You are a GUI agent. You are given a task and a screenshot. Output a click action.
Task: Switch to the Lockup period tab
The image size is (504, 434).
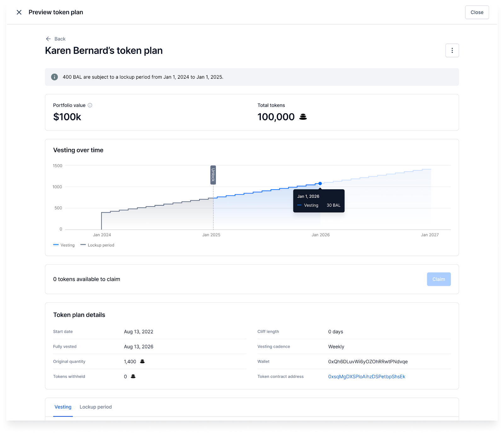pyautogui.click(x=95, y=407)
